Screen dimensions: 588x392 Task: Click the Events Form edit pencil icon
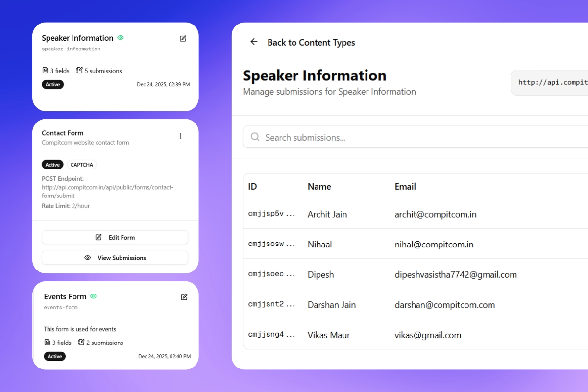coord(184,297)
